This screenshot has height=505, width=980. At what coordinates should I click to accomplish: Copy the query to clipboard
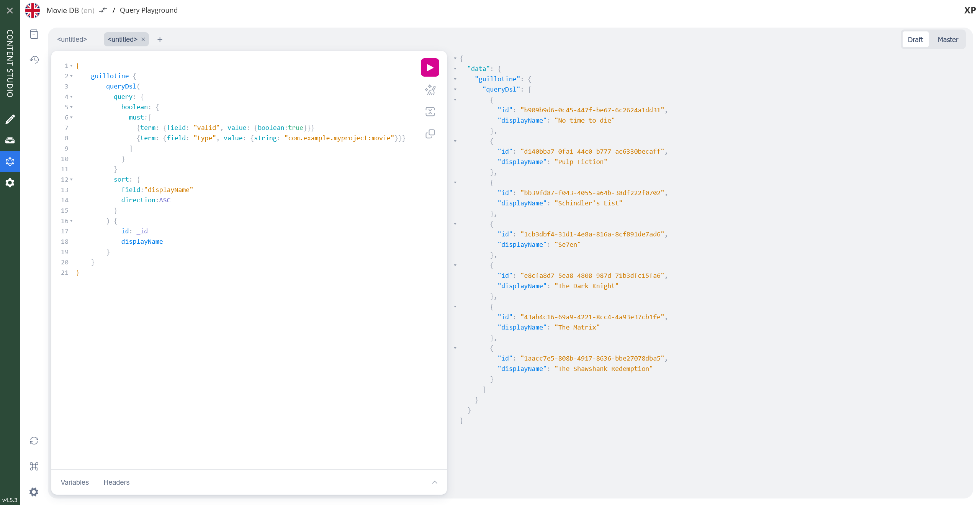[x=430, y=134]
